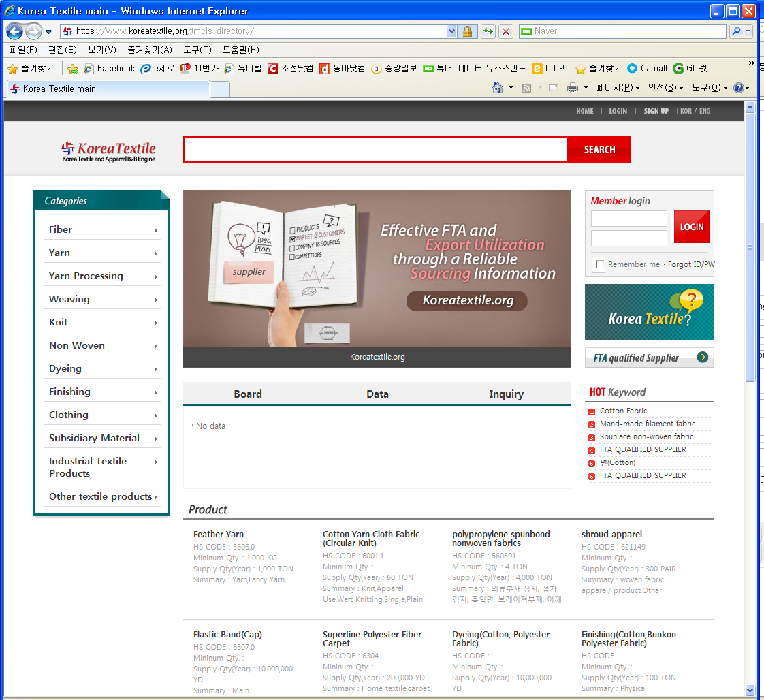Switch to the Board tab
Screen dimensions: 764x700
[248, 394]
